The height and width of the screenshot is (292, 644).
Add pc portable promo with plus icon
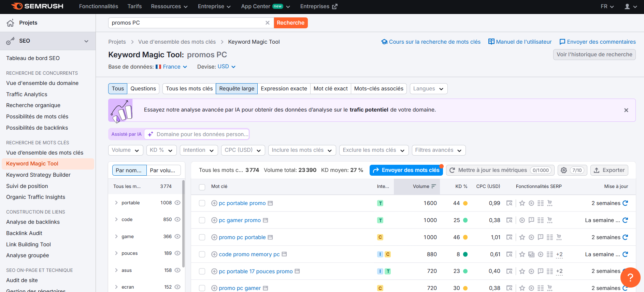coord(214,203)
